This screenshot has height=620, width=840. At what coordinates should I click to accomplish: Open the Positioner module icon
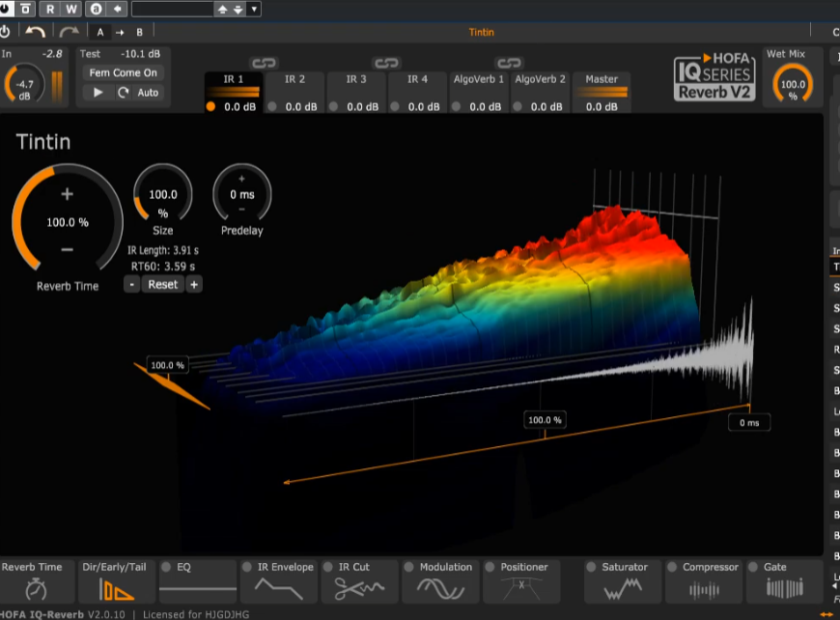[521, 589]
